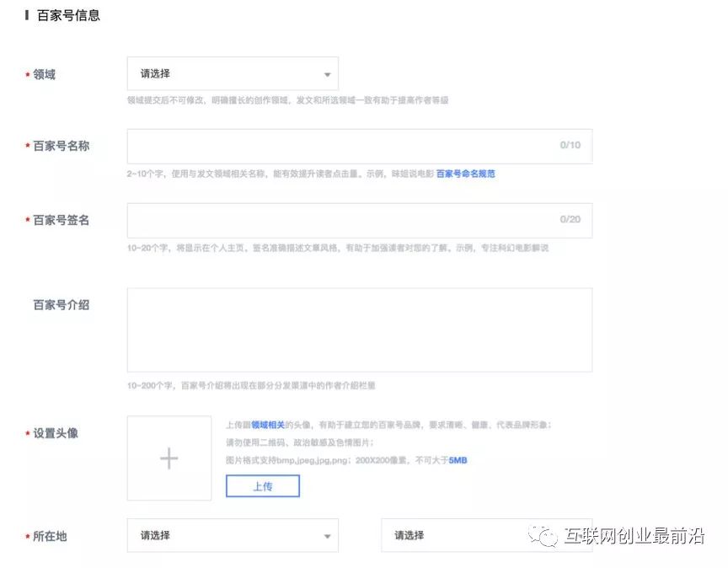This screenshot has height=568, width=728.
Task: Click the 百家号签名 input field
Action: (360, 221)
